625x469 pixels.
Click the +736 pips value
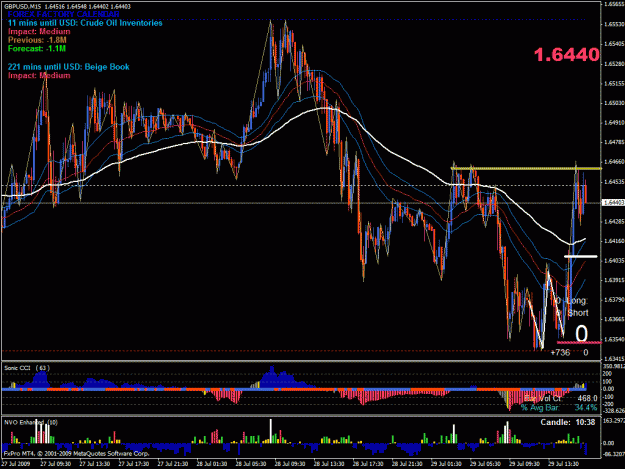(560, 353)
